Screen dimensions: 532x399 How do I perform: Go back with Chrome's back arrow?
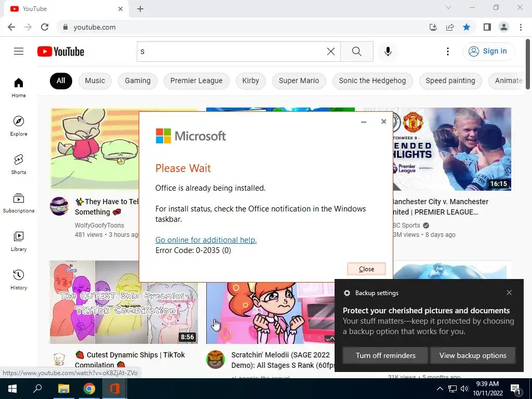[x=11, y=27]
